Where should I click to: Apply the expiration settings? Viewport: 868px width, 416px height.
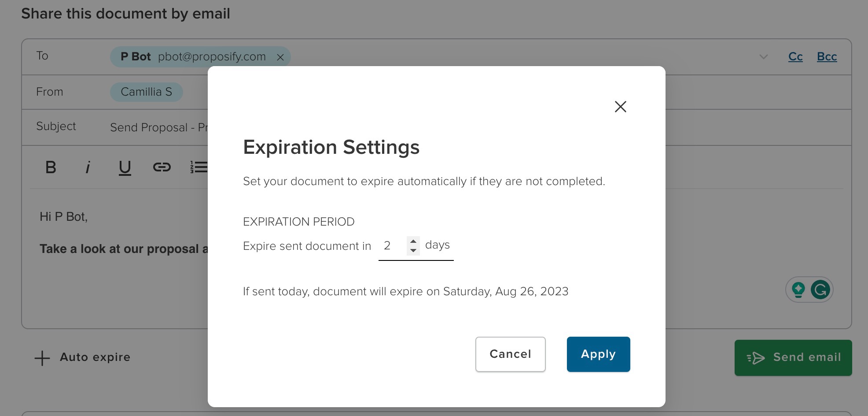pyautogui.click(x=598, y=354)
